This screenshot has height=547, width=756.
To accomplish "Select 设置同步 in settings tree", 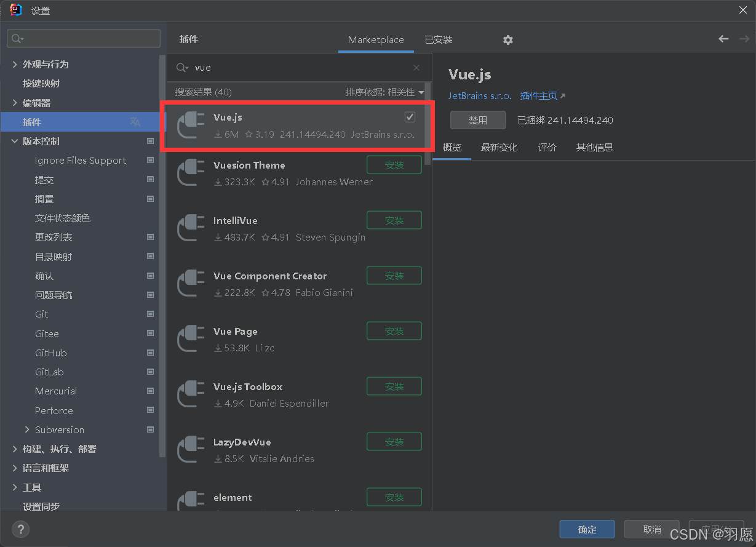I will pyautogui.click(x=41, y=506).
